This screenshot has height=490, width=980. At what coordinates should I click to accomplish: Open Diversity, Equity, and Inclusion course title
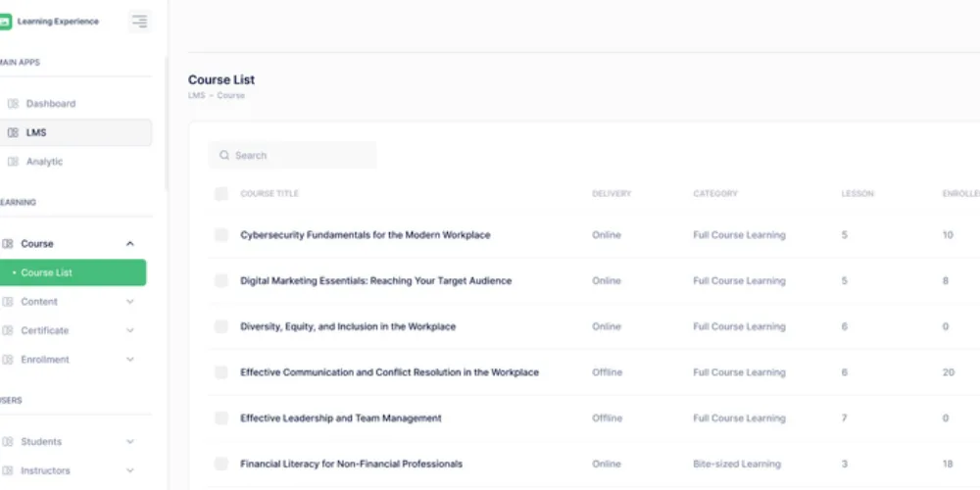[x=348, y=326]
